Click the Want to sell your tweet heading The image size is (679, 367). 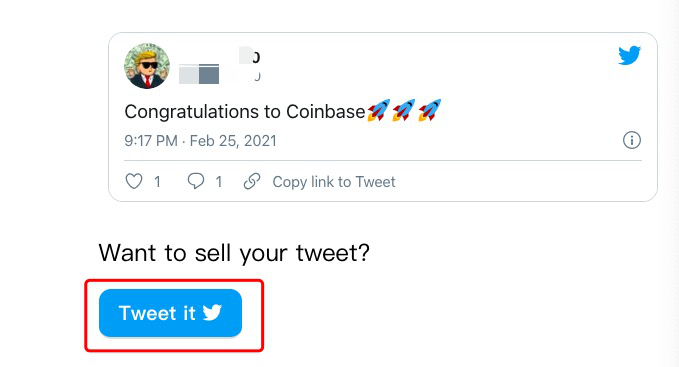[234, 253]
